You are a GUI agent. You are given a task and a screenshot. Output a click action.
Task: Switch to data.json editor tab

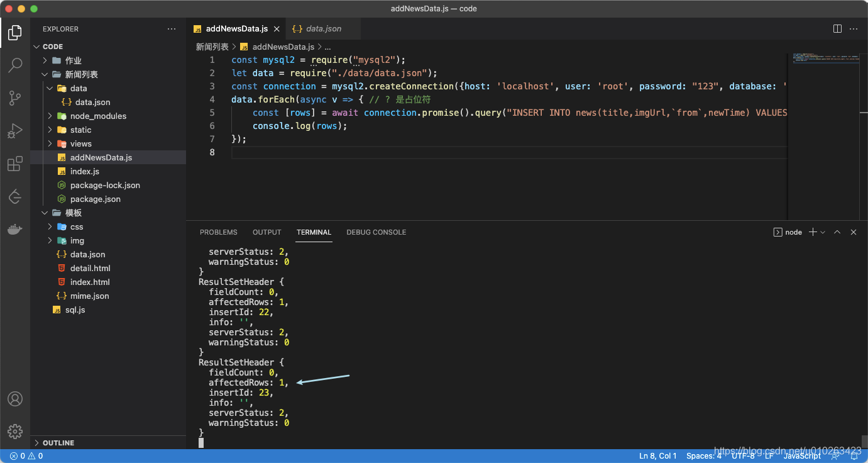pos(324,29)
